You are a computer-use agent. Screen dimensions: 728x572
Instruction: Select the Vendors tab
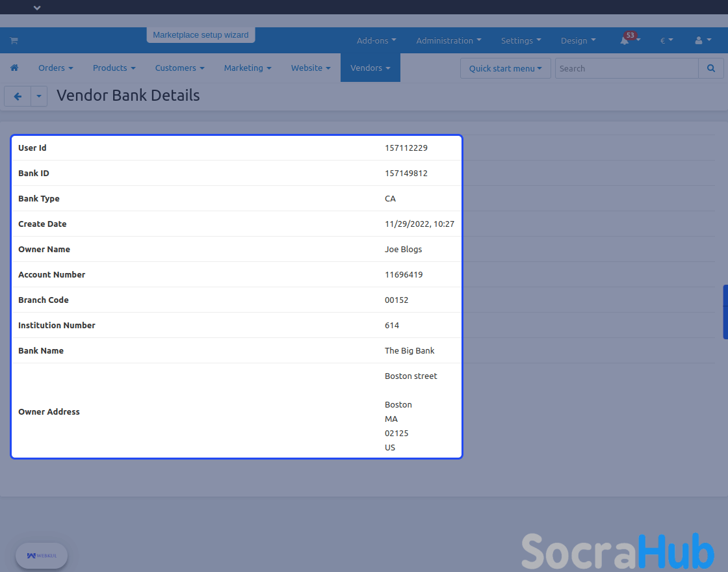click(370, 68)
